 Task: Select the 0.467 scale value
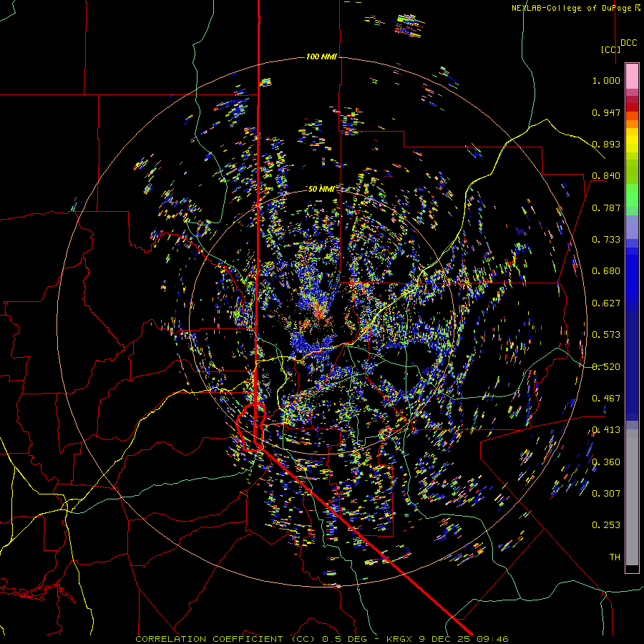pyautogui.click(x=606, y=399)
